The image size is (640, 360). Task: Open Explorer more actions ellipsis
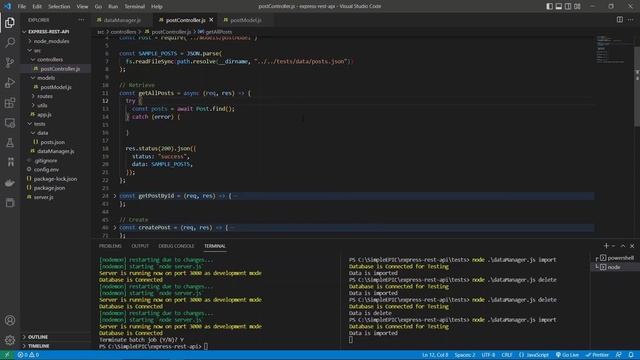click(81, 20)
